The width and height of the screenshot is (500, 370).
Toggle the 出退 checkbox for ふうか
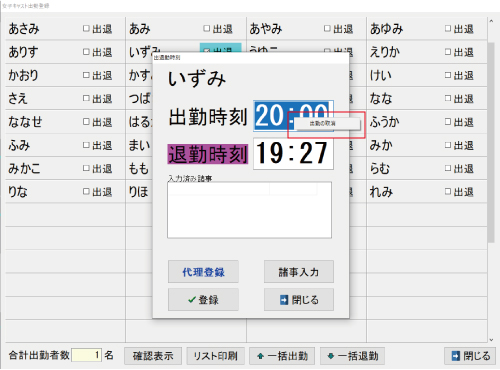pos(448,122)
